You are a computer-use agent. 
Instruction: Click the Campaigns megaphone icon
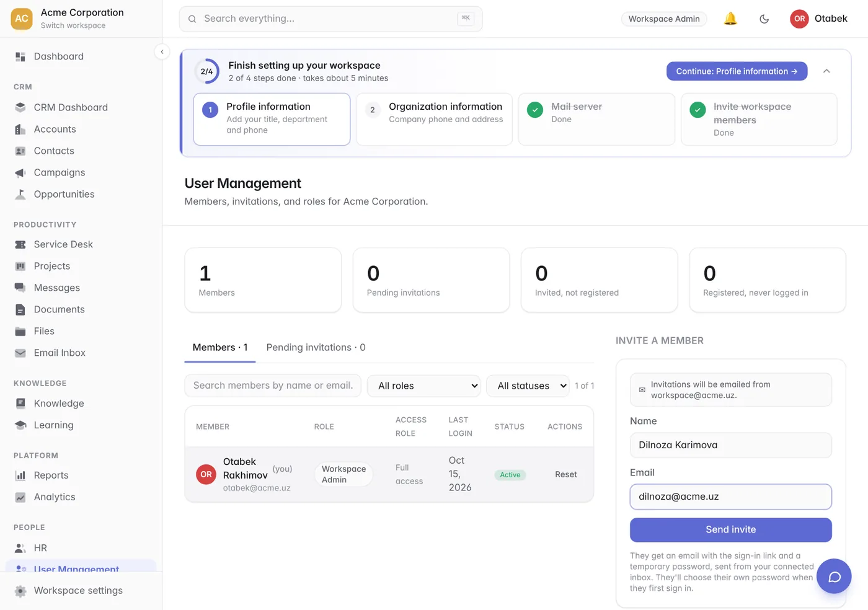20,172
